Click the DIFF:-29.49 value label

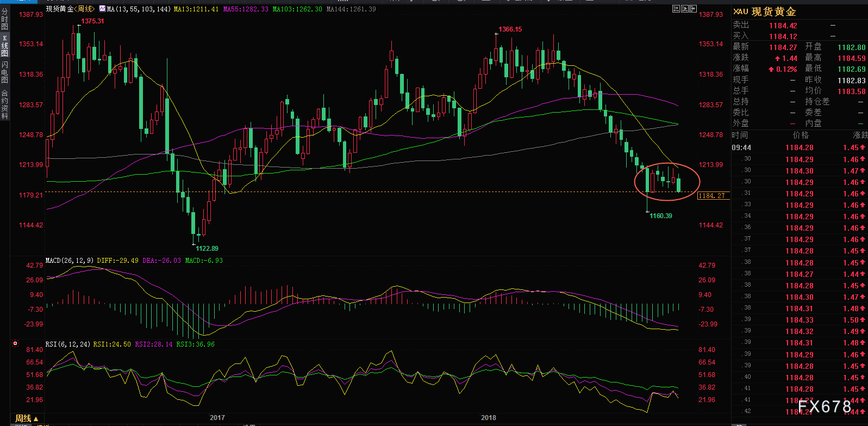[117, 261]
